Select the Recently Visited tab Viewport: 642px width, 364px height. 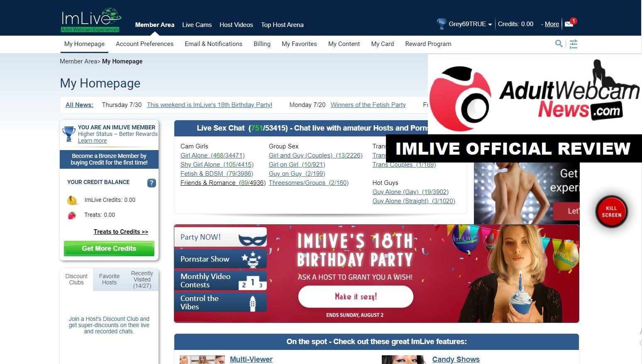point(142,279)
